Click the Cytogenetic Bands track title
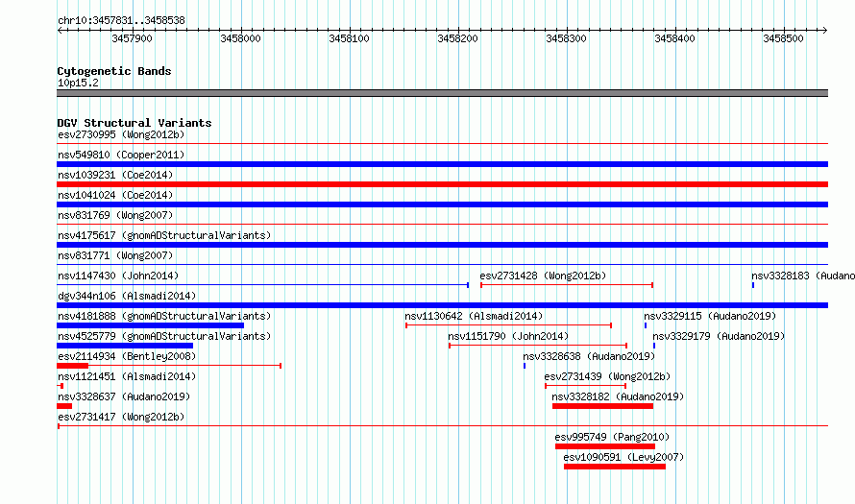The image size is (855, 504). pyautogui.click(x=114, y=71)
